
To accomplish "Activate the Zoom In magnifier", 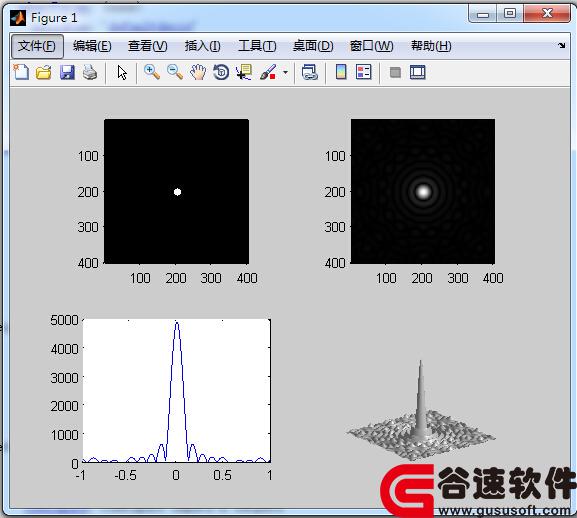I will [x=152, y=72].
